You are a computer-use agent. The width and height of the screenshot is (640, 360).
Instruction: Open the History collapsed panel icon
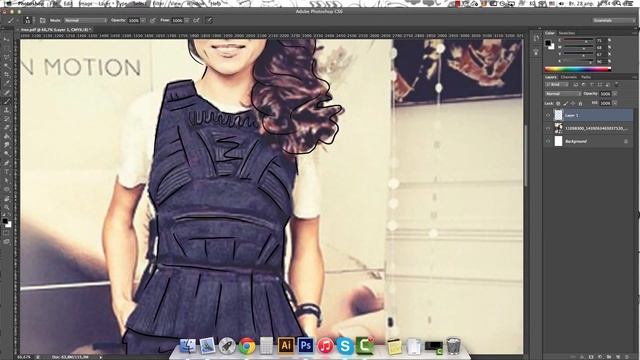[536, 38]
